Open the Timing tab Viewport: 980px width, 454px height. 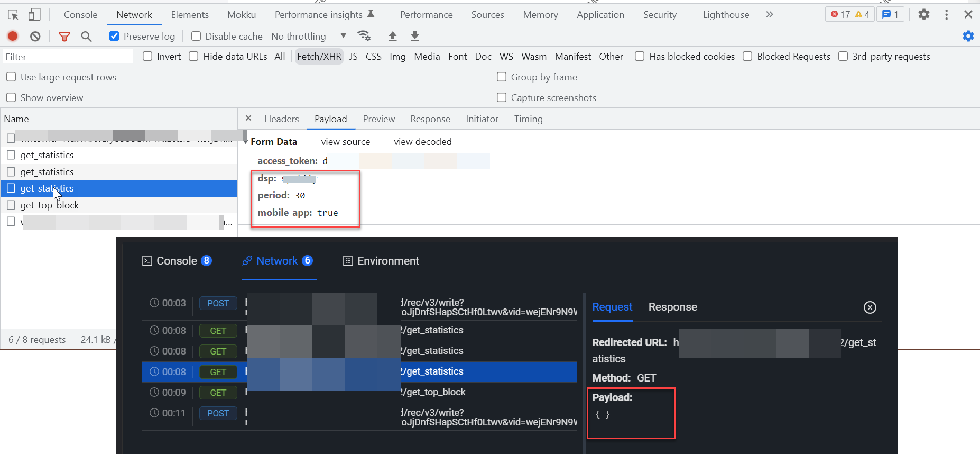[529, 119]
